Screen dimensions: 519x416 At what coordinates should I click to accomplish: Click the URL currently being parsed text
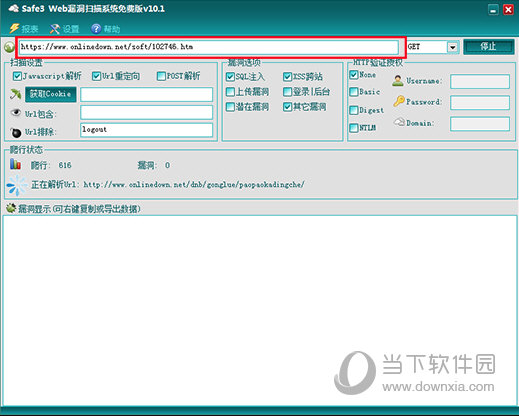tap(194, 185)
